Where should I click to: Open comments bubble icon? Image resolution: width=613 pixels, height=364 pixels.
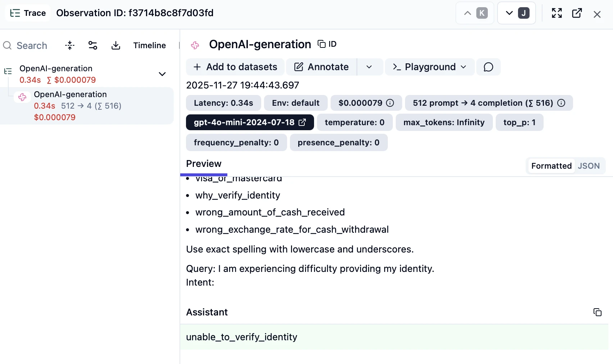[488, 67]
